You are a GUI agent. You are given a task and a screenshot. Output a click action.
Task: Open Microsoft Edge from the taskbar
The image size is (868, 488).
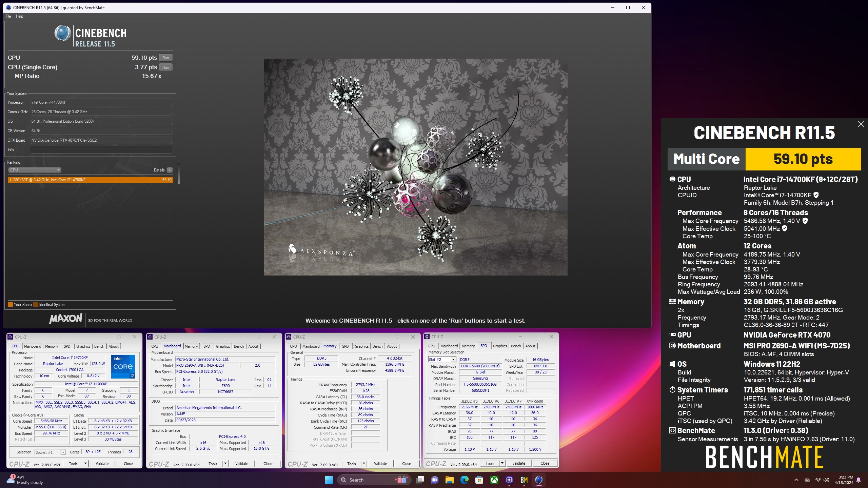click(x=465, y=480)
